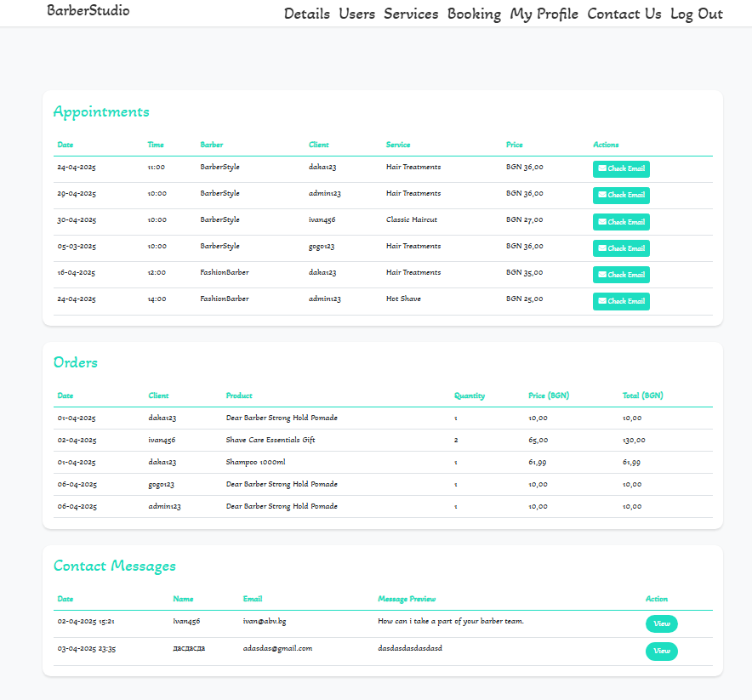Click Check Email for gogo123's appointment

[620, 248]
